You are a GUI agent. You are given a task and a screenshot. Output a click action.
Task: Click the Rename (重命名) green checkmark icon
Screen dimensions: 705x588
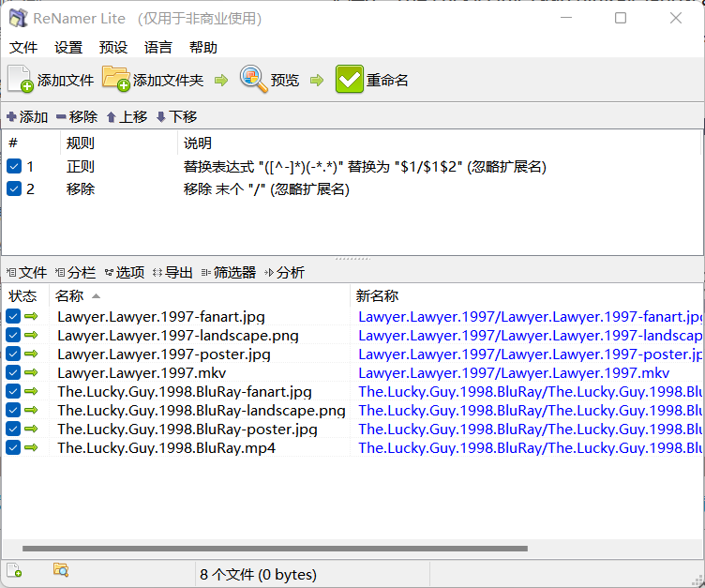coord(349,80)
